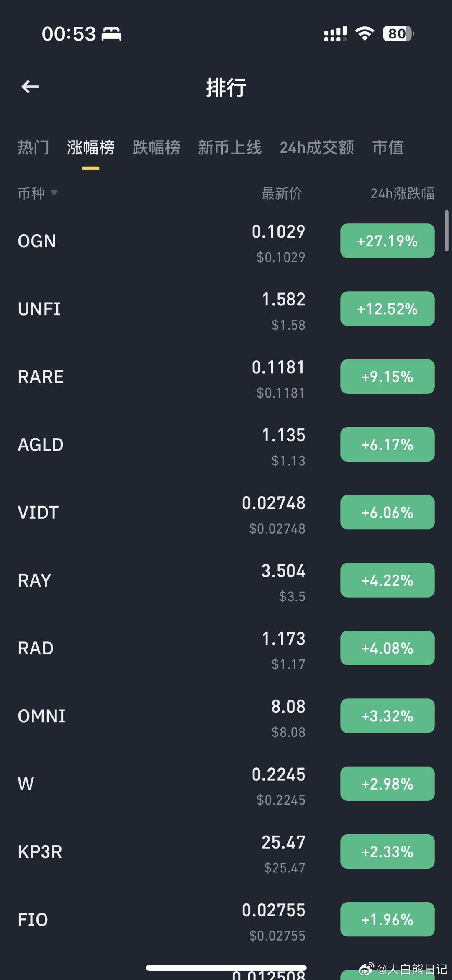Tap the bed sleep-mode icon
The width and height of the screenshot is (452, 980).
tap(111, 34)
